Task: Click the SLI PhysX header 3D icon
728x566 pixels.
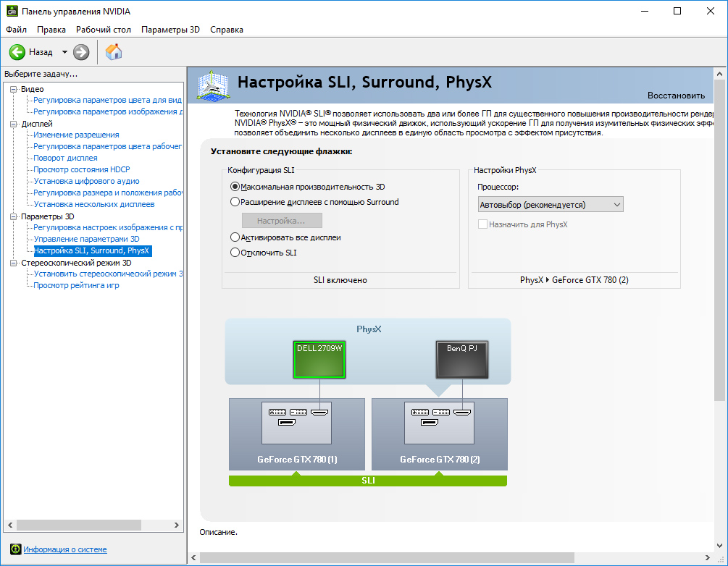Action: click(x=213, y=85)
